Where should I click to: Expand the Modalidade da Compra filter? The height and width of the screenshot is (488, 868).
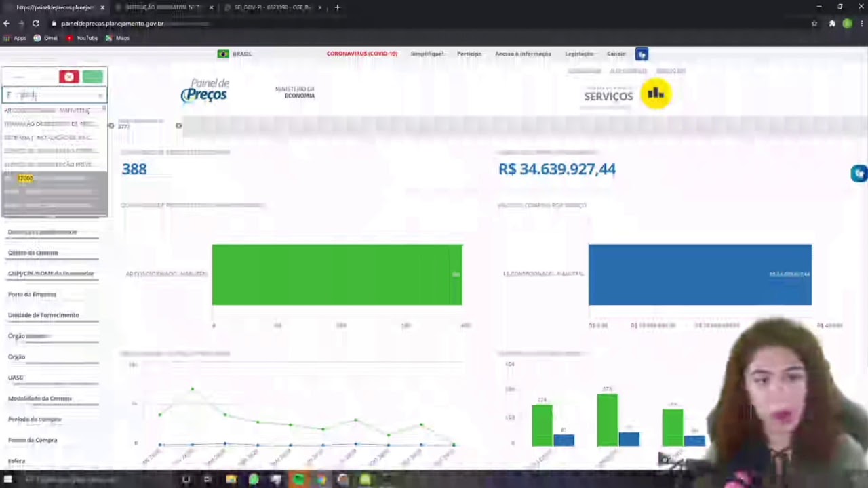pyautogui.click(x=53, y=399)
